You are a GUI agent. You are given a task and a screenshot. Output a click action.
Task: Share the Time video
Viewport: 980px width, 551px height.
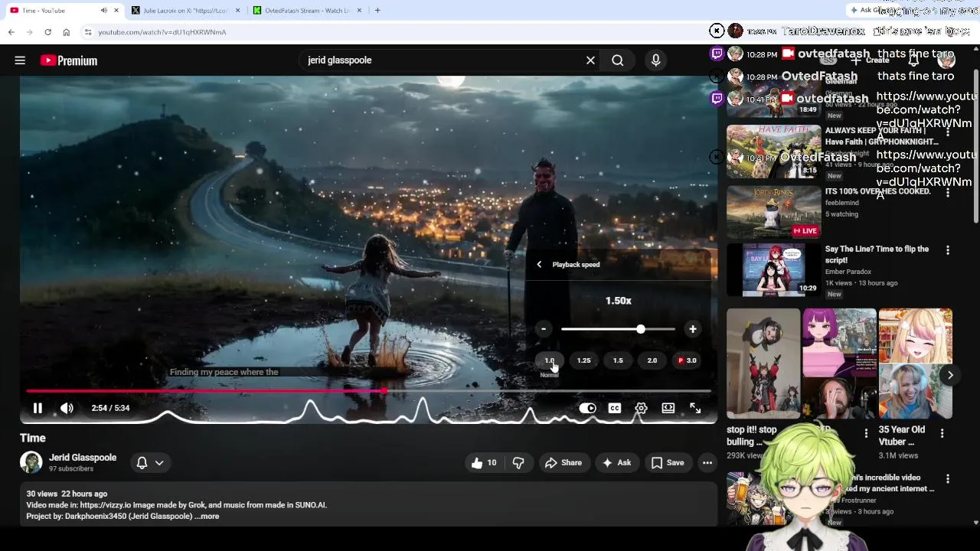563,463
